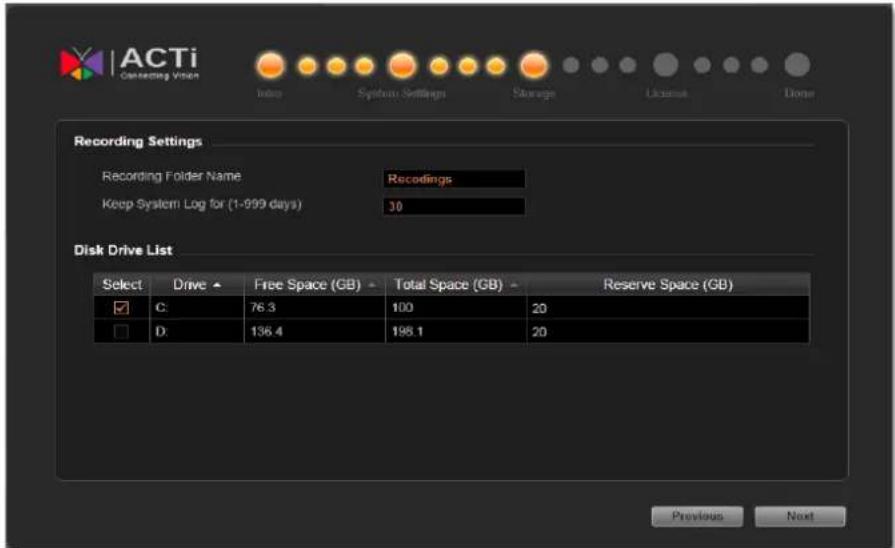
Task: Uncheck the drive C: checkbox
Action: coord(121,308)
